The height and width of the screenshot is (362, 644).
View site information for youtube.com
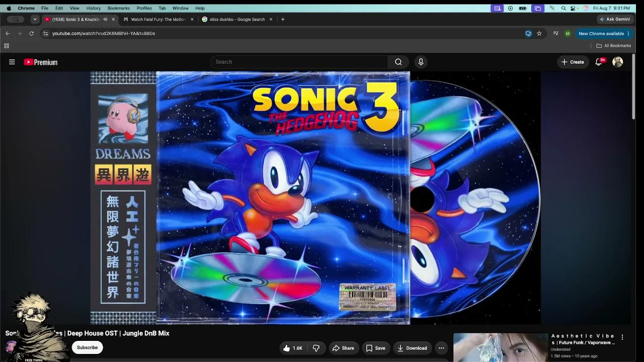46,33
